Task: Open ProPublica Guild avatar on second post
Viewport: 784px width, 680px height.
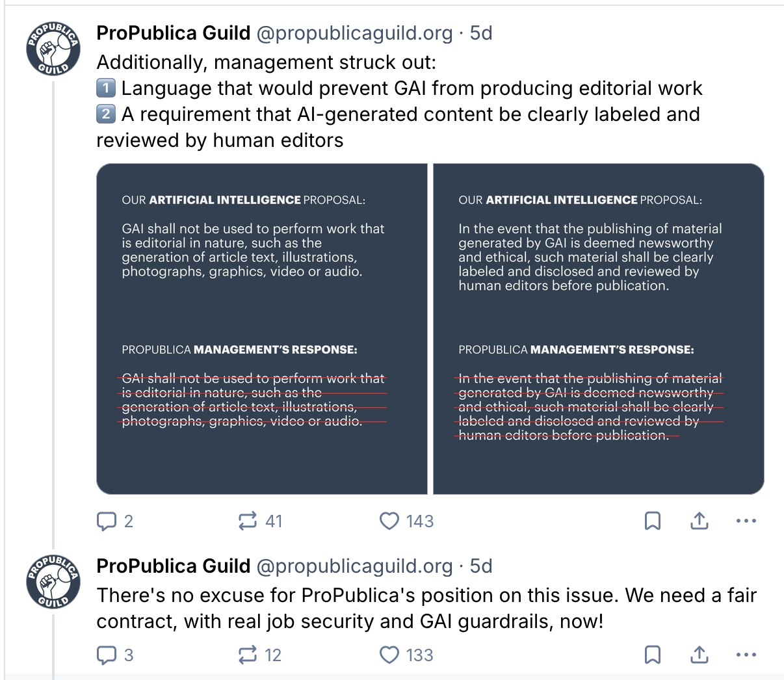Action: [x=53, y=581]
